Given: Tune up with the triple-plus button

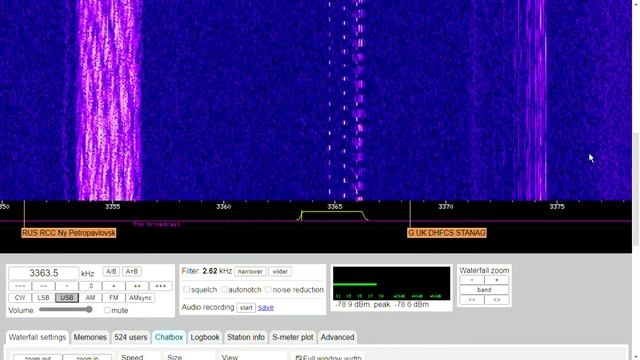Looking at the screenshot, I should [161, 286].
